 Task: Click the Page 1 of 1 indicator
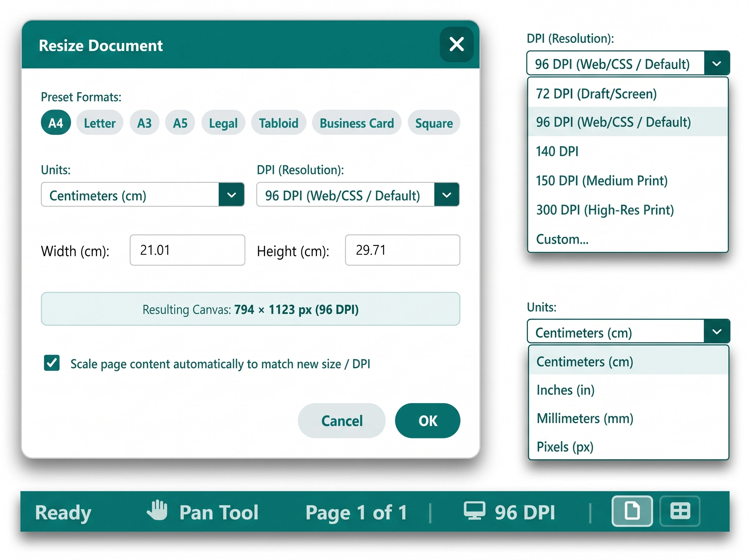tap(356, 512)
